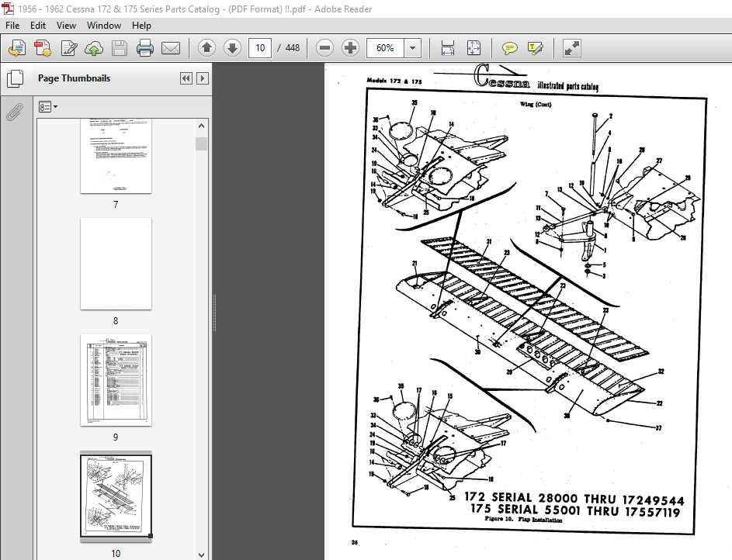This screenshot has height=560, width=732.
Task: Click the '172 SERIAL 28000 THRU 17249544' text
Action: point(574,499)
